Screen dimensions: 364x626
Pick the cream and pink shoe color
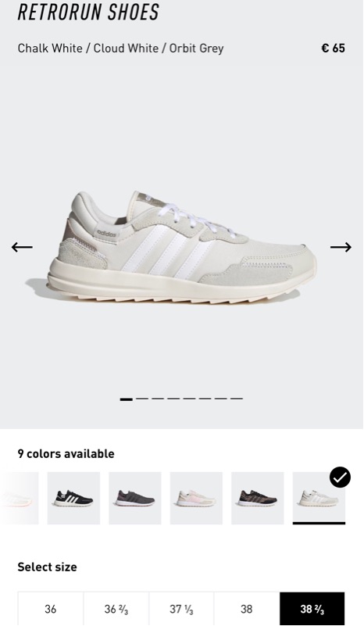tap(196, 498)
